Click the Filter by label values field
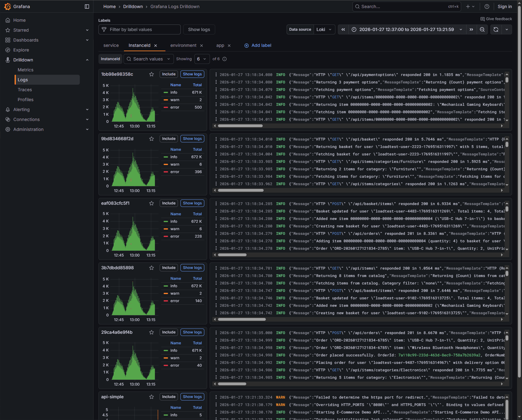 tap(139, 29)
